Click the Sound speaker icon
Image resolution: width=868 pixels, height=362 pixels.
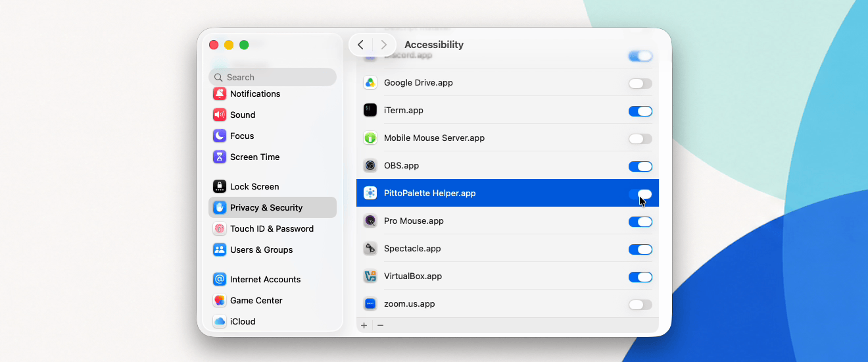[x=220, y=115]
